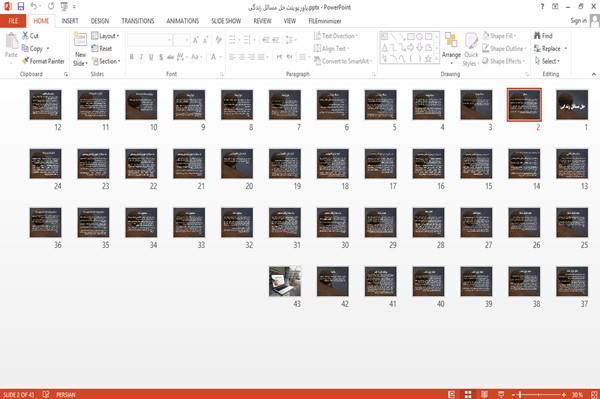This screenshot has height=399, width=600.
Task: Click the zoom slider handle
Action: point(520,394)
